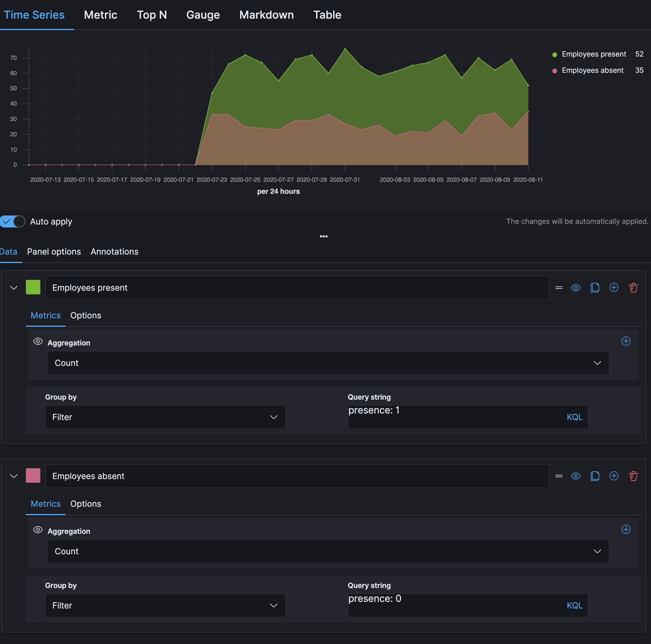The height and width of the screenshot is (644, 651).
Task: Hide the Employees absent series with eye icon
Action: 575,476
